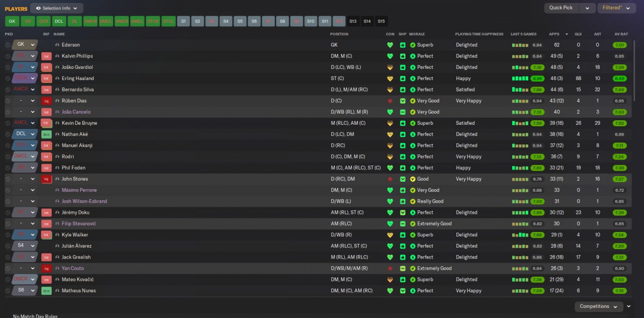Open Rúben Dias's unassigned position dropdown
The height and width of the screenshot is (318, 644).
coord(25,101)
